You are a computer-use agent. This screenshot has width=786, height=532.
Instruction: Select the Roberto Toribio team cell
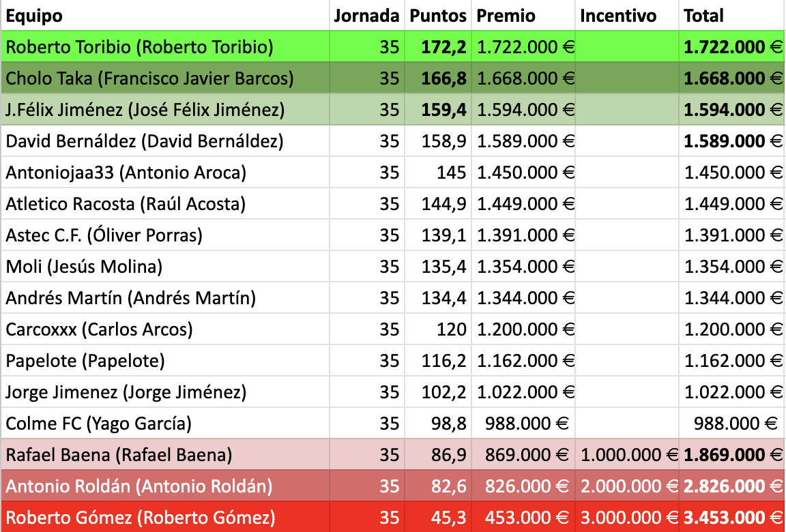pyautogui.click(x=140, y=47)
